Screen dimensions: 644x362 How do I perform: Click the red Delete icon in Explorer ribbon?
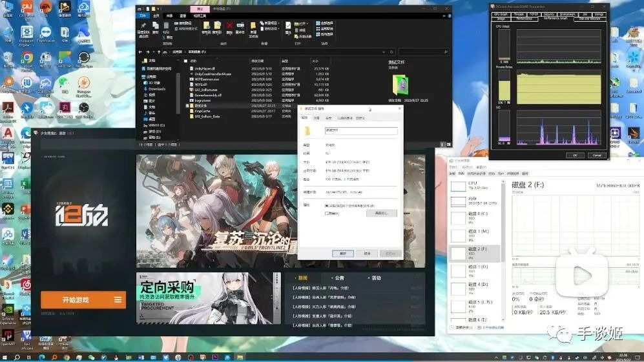(229, 26)
